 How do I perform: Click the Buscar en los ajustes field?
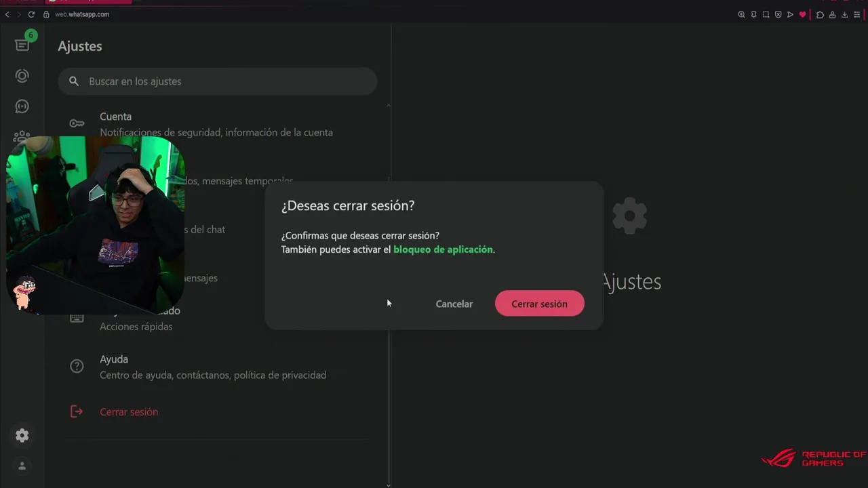click(x=217, y=81)
